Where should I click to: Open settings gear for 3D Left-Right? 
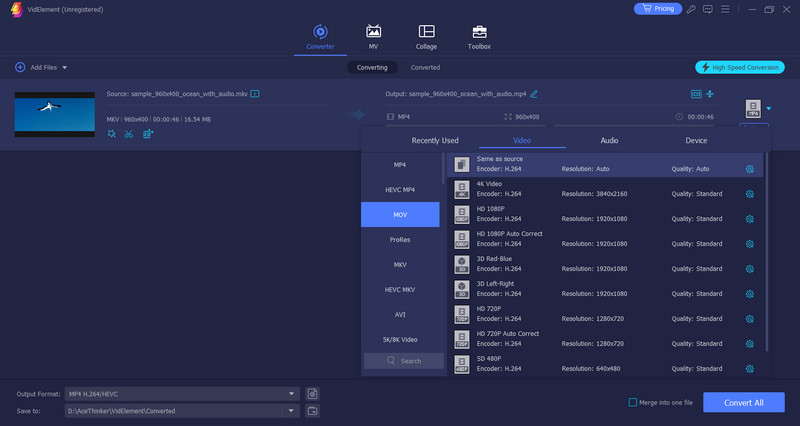[x=749, y=294]
